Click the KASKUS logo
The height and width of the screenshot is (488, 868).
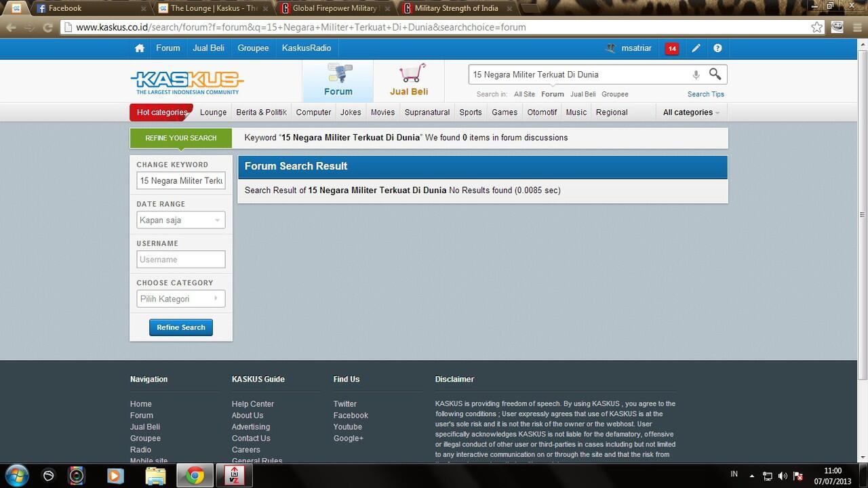(186, 83)
